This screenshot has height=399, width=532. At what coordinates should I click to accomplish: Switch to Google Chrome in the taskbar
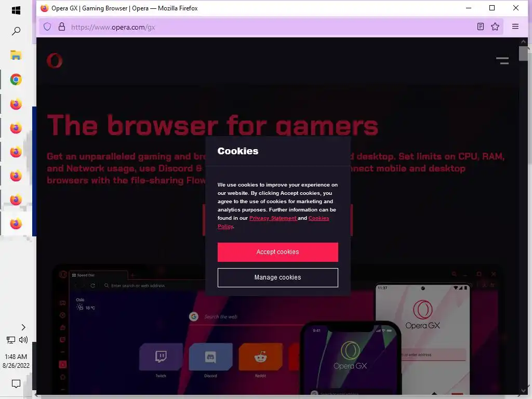16,79
